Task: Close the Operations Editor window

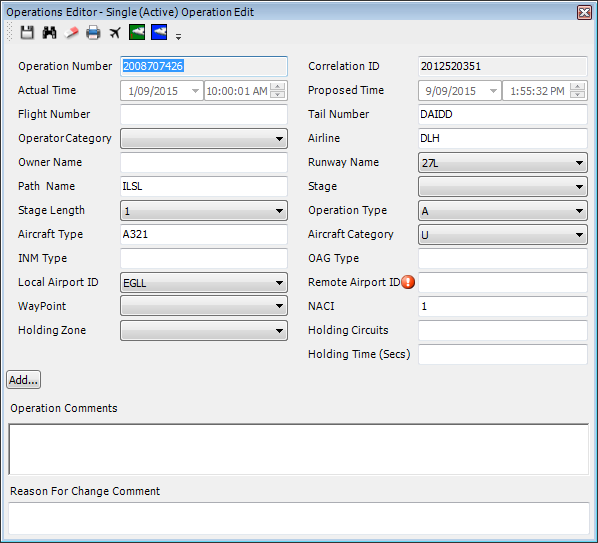Action: 584,13
